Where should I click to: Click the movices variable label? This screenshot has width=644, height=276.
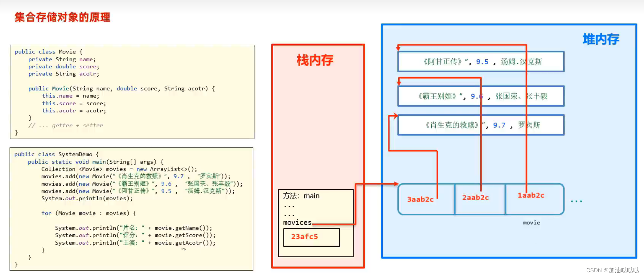(297, 222)
